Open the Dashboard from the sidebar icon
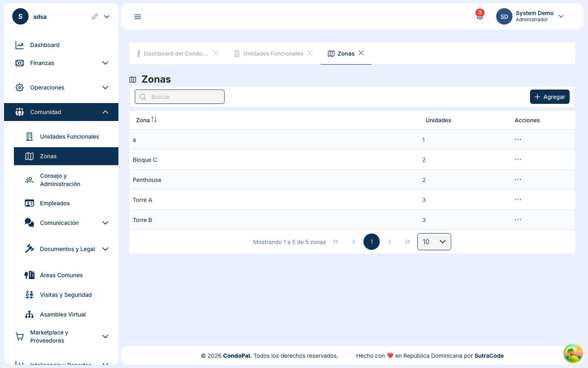 pos(20,45)
